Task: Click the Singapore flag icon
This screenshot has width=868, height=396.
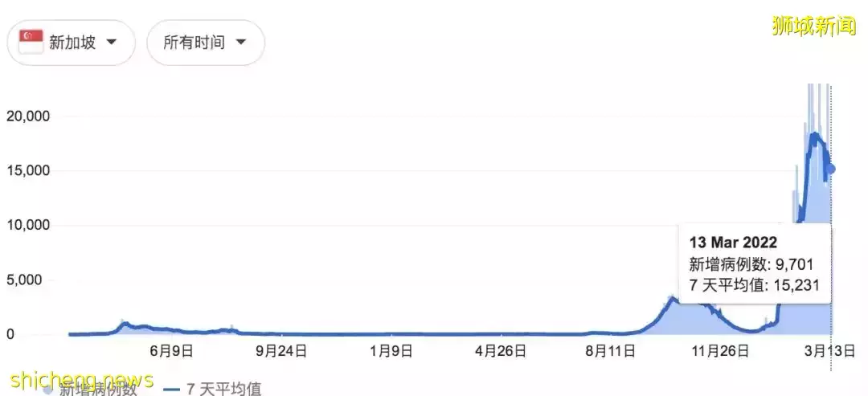Action: [31, 42]
